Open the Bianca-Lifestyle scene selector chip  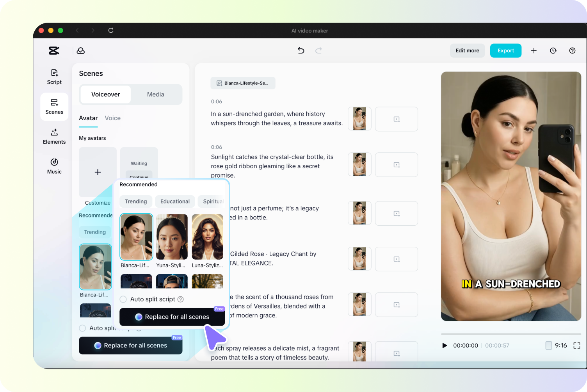tap(243, 83)
